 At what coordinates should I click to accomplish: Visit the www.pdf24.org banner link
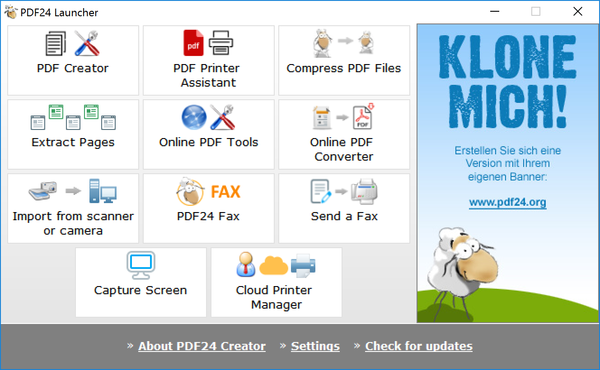click(508, 202)
